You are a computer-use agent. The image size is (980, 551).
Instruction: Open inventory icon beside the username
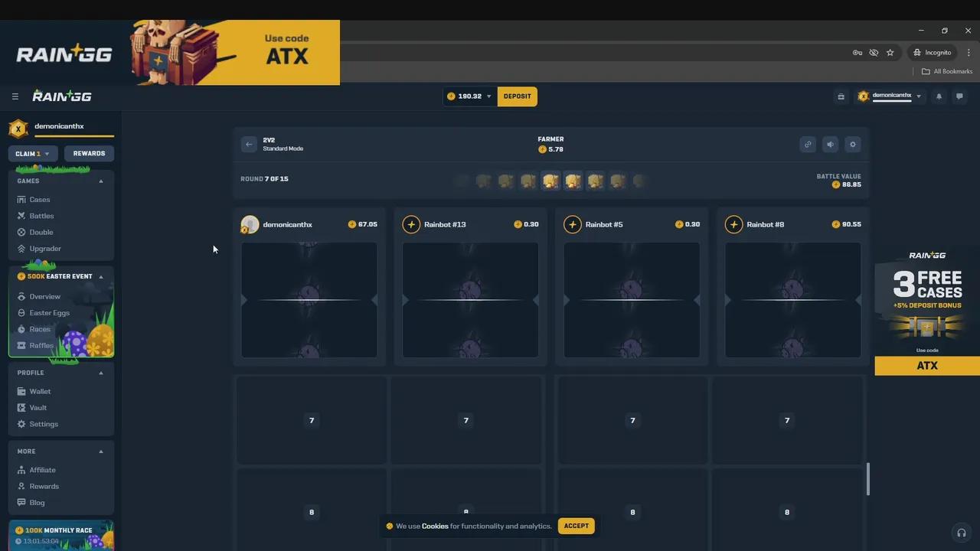tap(841, 96)
